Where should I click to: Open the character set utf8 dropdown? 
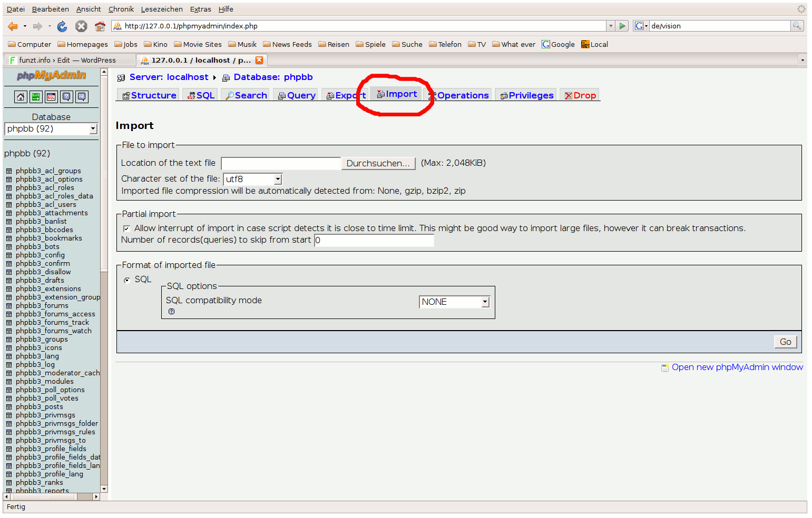coord(253,180)
